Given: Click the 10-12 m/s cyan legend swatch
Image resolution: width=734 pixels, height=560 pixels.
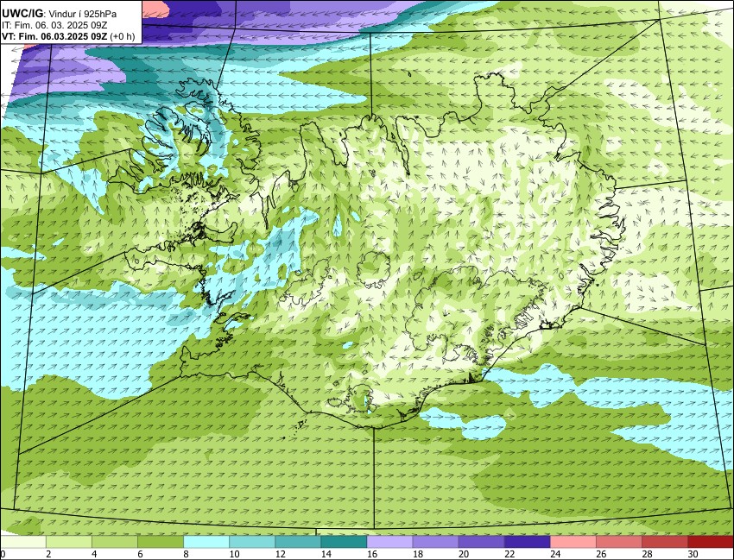Looking at the screenshot, I should (x=252, y=542).
